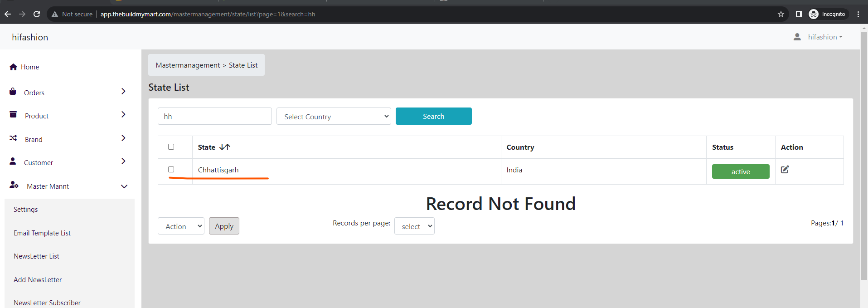Click the green active status button
This screenshot has width=868, height=308.
coord(741,171)
